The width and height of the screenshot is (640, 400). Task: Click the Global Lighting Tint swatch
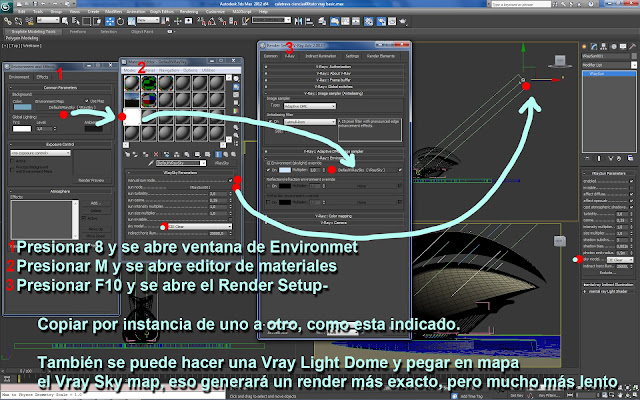click(22, 129)
